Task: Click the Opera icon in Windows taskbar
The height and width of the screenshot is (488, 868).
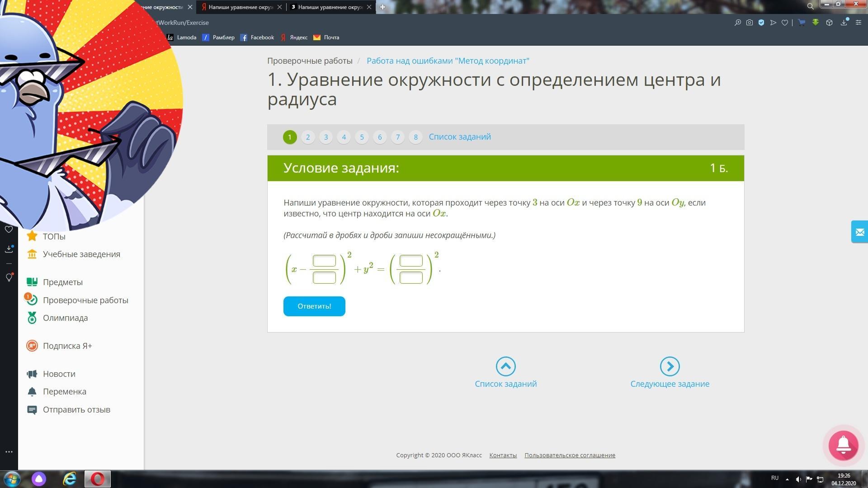Action: click(97, 479)
